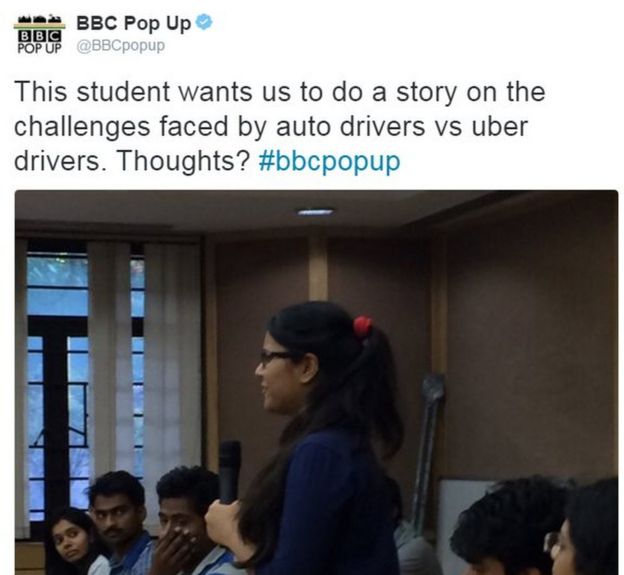Open the attached tweet photo
Image resolution: width=624 pixels, height=575 pixels.
coord(316,382)
